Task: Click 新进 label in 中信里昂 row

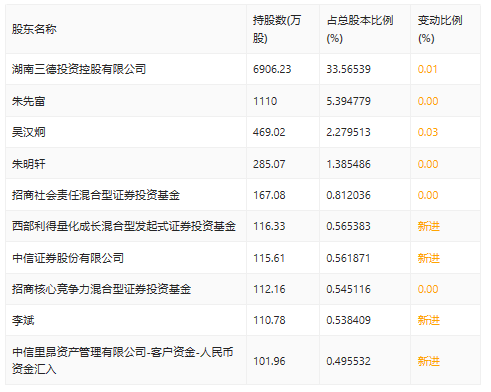Action: [x=429, y=361]
